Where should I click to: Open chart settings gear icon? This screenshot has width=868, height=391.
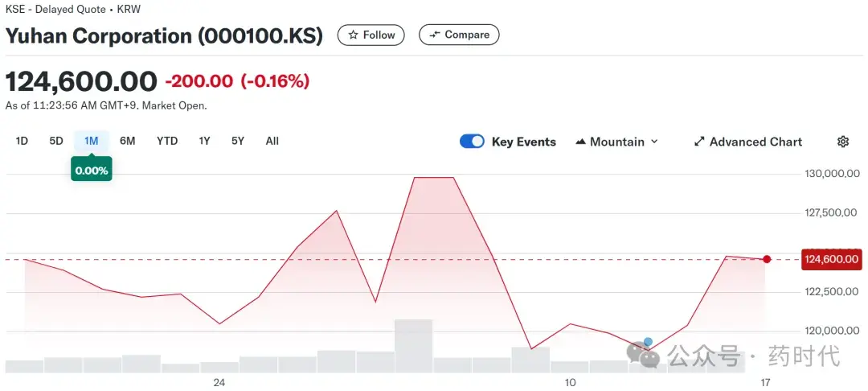coord(843,142)
